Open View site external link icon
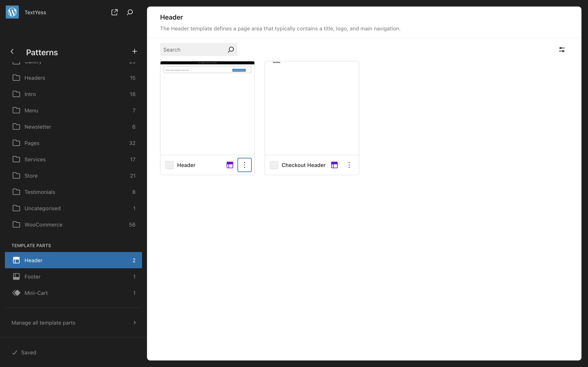Image resolution: width=588 pixels, height=367 pixels. pos(114,12)
